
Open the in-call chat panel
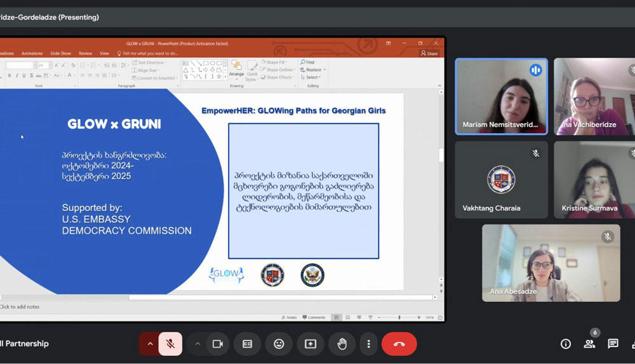coord(613,344)
